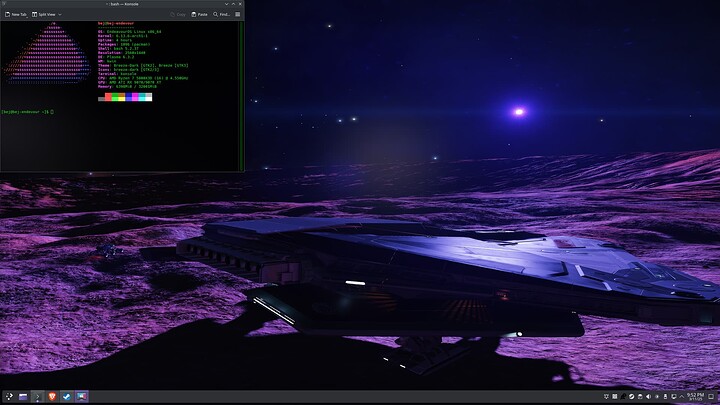This screenshot has width=720, height=405.
Task: Close the Konsole window
Action: pos(240,4)
